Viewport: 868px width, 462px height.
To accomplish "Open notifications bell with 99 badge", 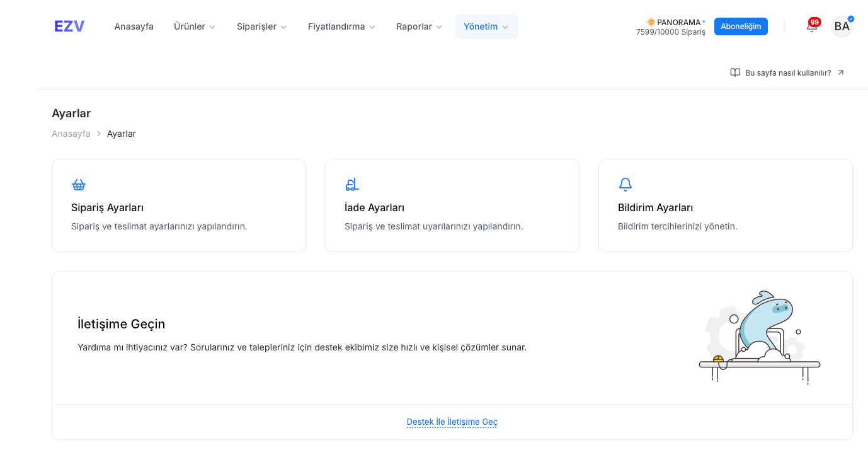I will coord(812,26).
